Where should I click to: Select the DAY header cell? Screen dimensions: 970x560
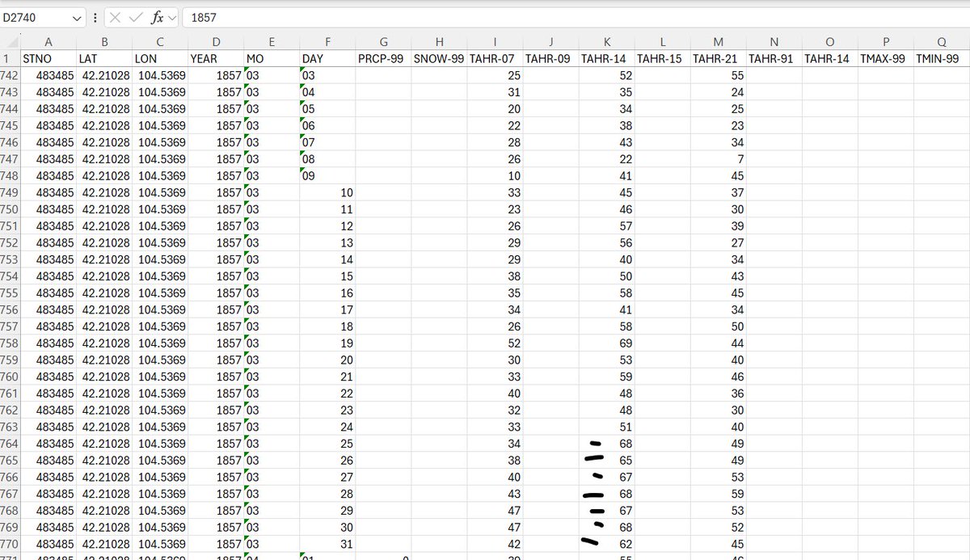[x=327, y=59]
